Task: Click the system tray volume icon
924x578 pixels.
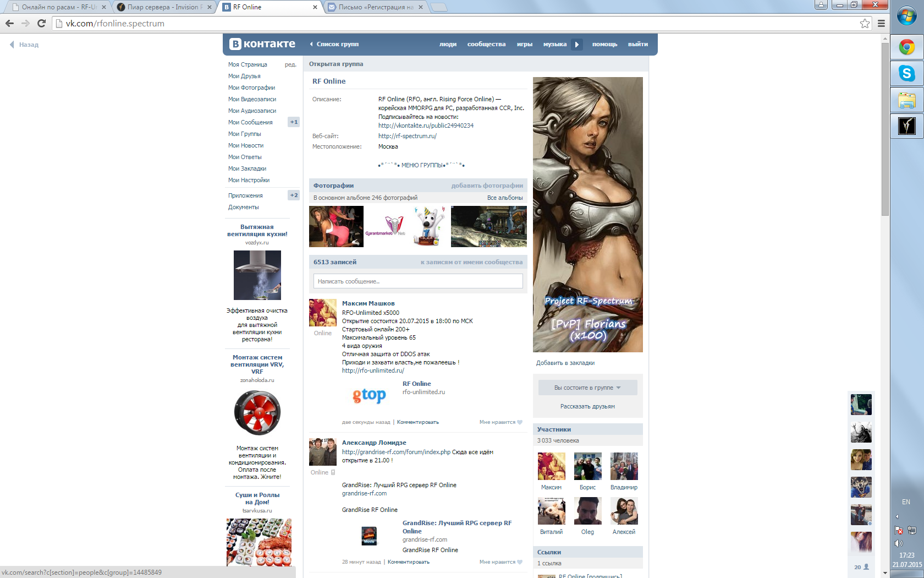Action: pos(899,543)
